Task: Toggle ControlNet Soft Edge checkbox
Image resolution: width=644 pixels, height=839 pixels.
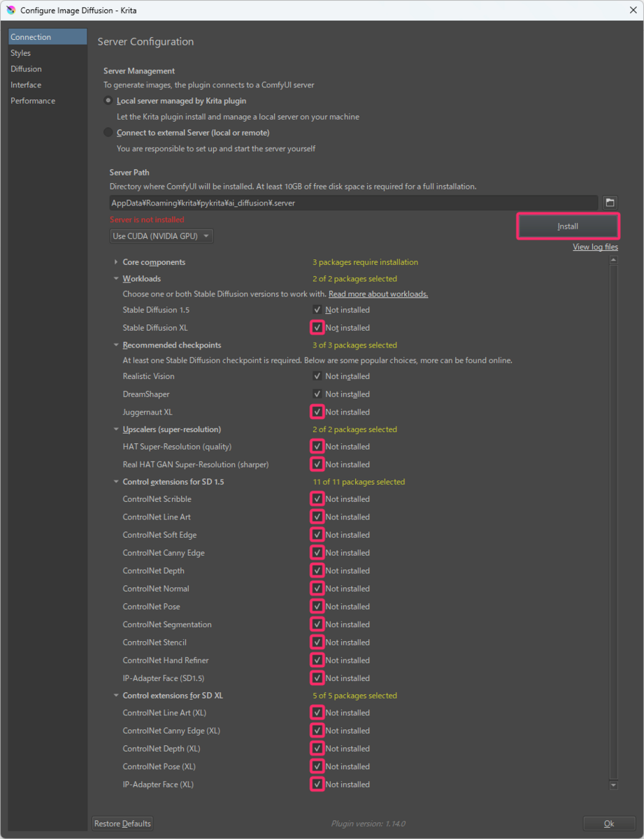Action: coord(317,535)
